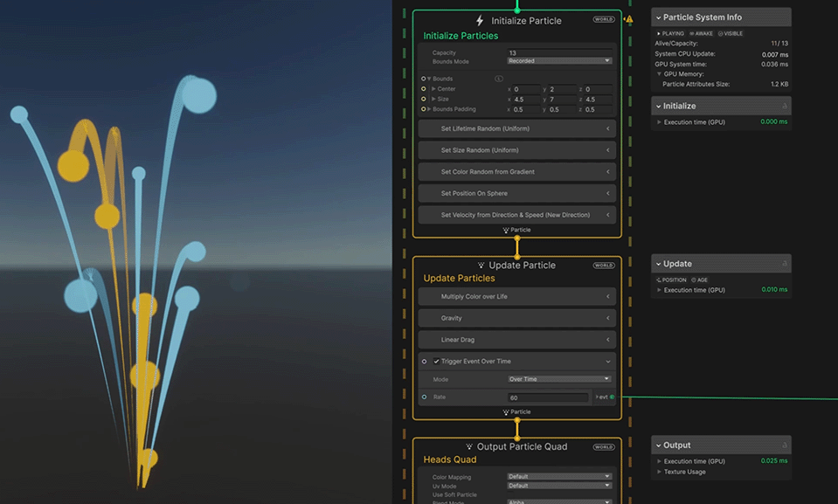
Task: Expand the Set Color Random from Gradient block
Action: point(607,172)
